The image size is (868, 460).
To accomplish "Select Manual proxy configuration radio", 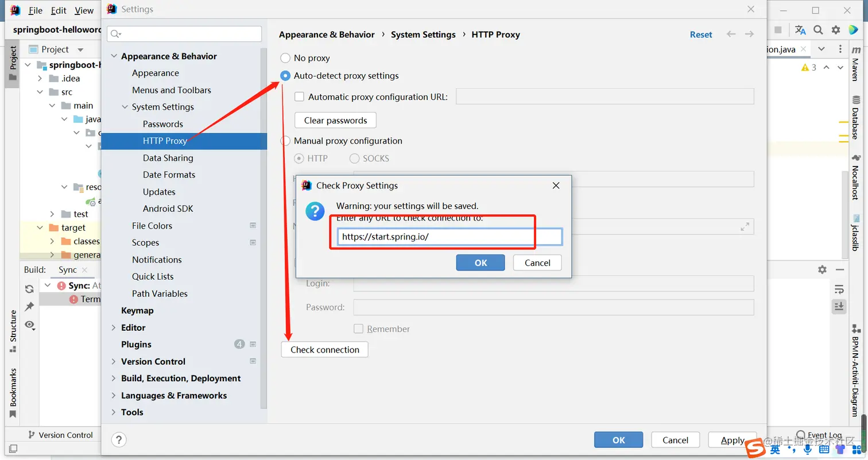I will (285, 141).
